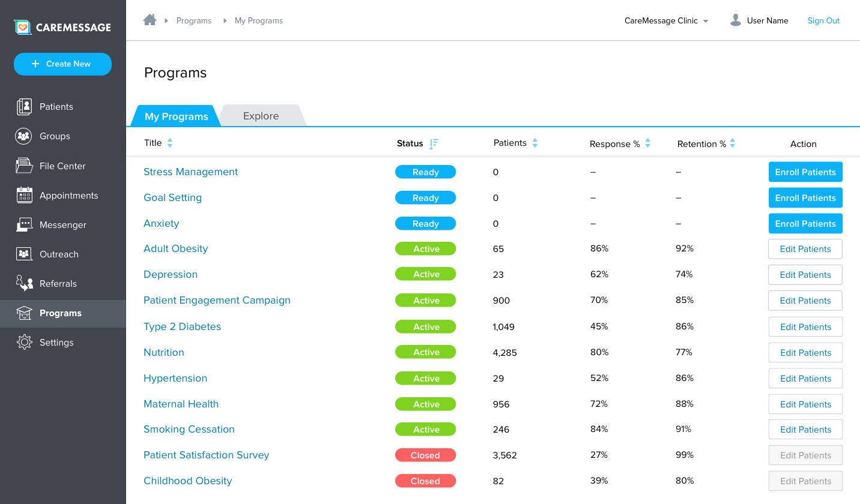Edit Patients for Hypertension
860x504 pixels.
click(805, 379)
